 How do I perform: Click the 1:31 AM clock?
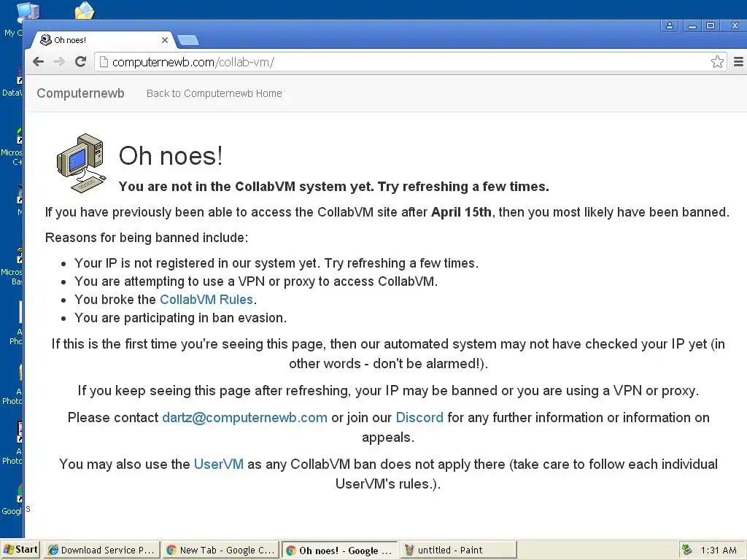[x=719, y=551]
